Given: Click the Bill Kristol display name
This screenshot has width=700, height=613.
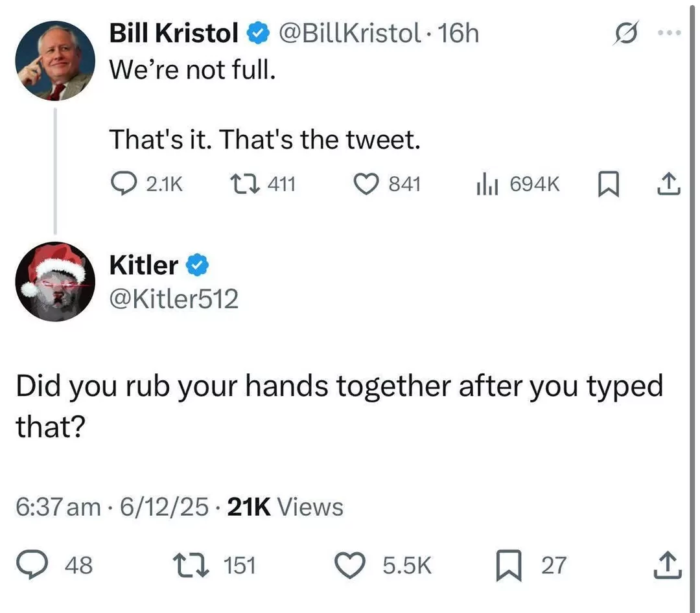Looking at the screenshot, I should [174, 32].
